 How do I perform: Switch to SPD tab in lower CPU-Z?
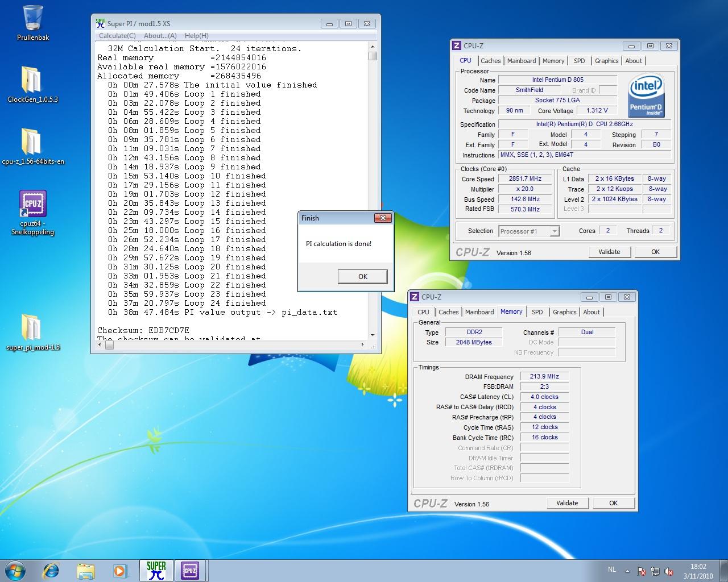[537, 312]
